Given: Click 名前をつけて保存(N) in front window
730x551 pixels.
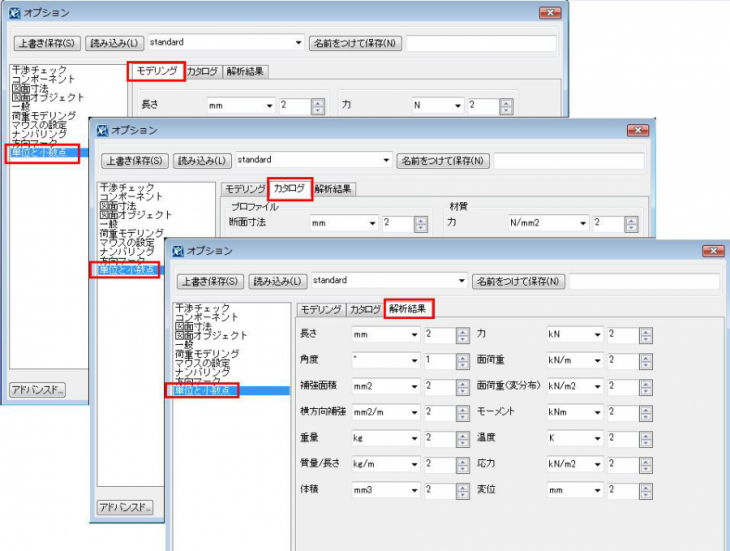Looking at the screenshot, I should [x=518, y=282].
